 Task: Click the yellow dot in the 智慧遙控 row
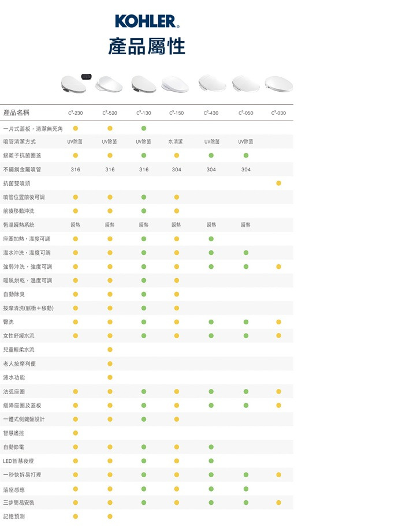coord(75,433)
